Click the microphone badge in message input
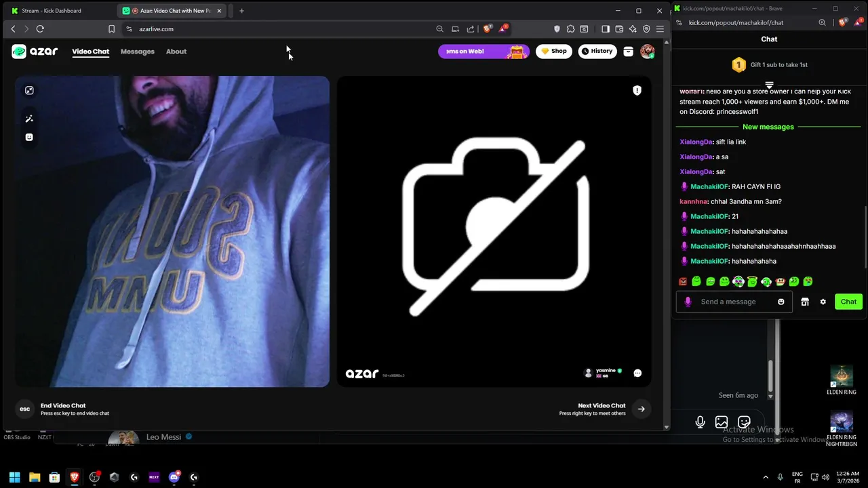 (x=688, y=302)
